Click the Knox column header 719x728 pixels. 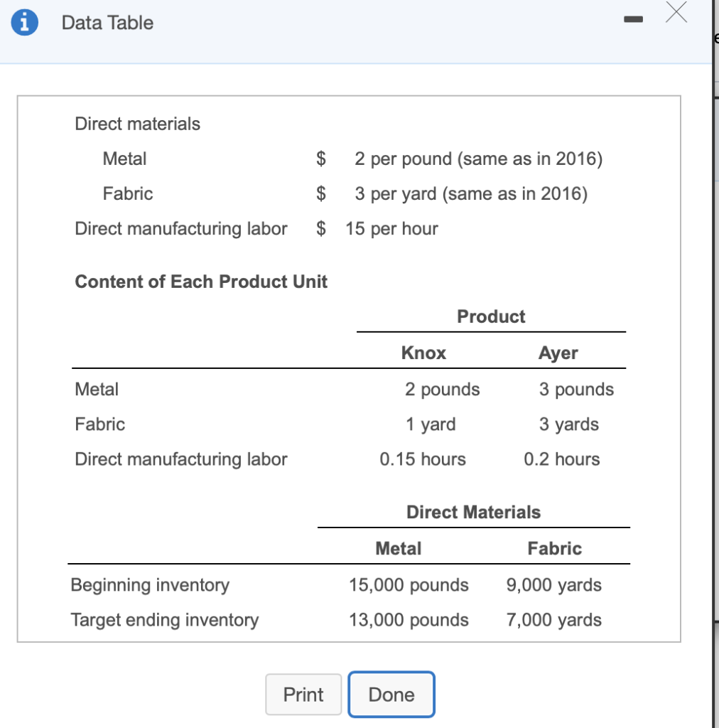click(x=423, y=353)
